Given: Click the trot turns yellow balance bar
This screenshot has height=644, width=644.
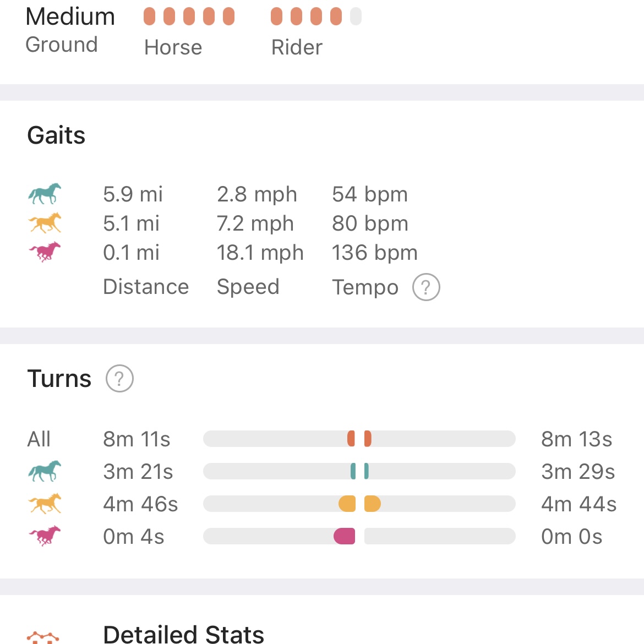Looking at the screenshot, I should (359, 504).
